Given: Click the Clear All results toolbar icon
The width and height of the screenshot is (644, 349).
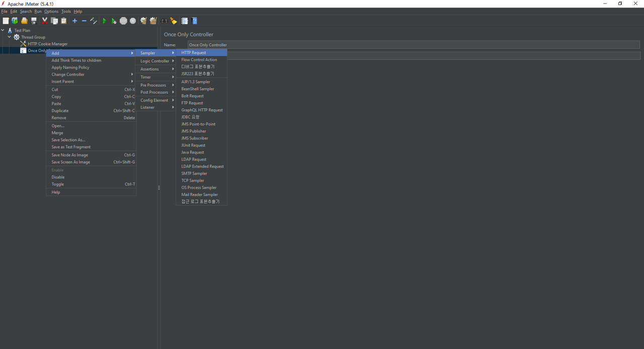Looking at the screenshot, I should (153, 21).
